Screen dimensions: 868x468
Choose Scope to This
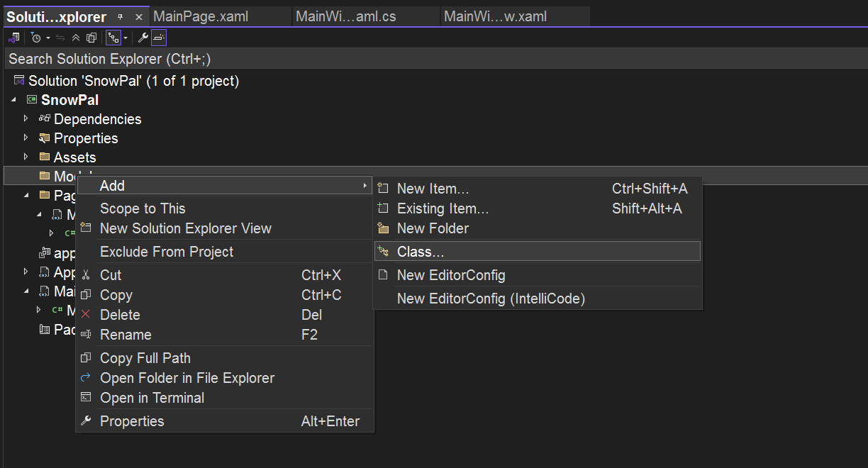click(x=225, y=208)
